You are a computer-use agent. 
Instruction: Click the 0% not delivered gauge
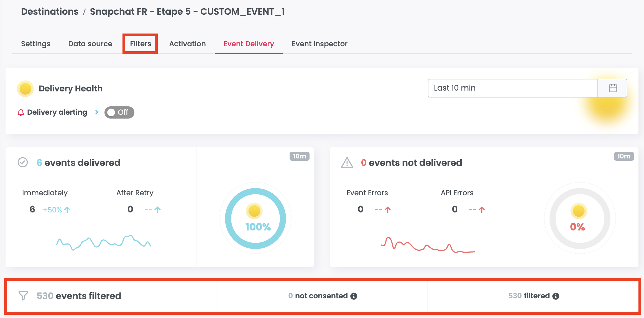(x=580, y=219)
